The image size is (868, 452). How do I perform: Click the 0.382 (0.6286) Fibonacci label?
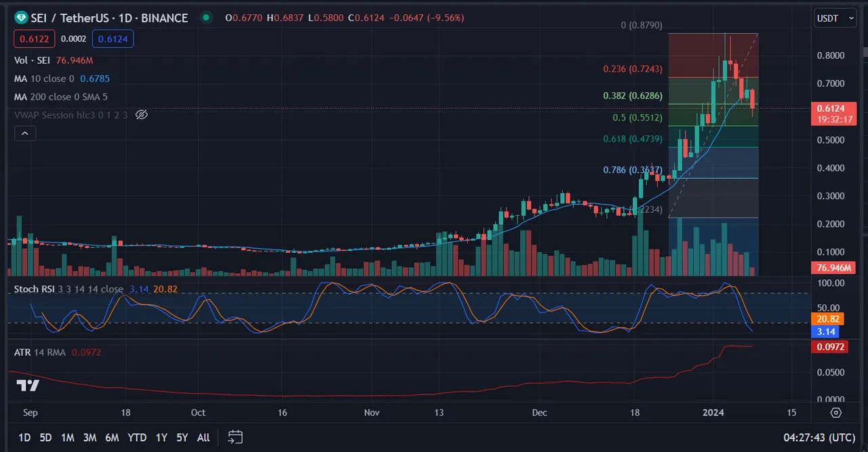click(x=633, y=96)
